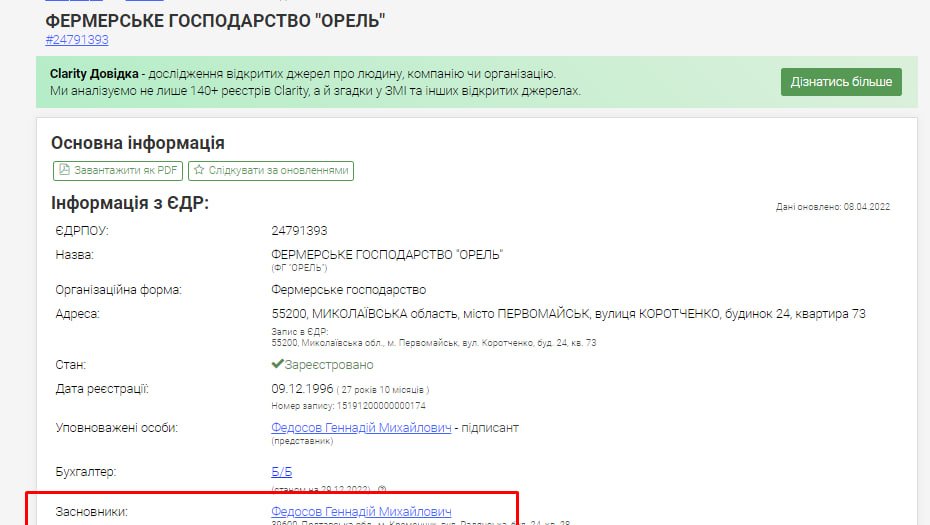Click the Фермерське господарство organizational form value
This screenshot has width=930, height=525.
click(348, 290)
